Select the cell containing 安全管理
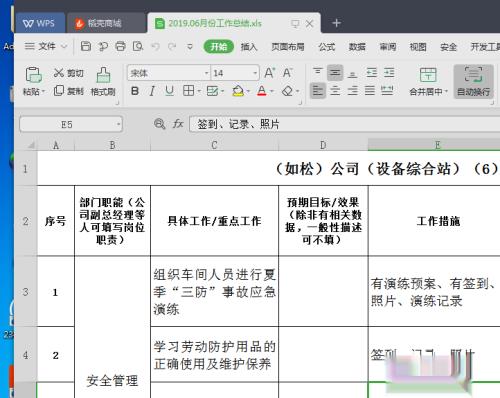 (112, 327)
